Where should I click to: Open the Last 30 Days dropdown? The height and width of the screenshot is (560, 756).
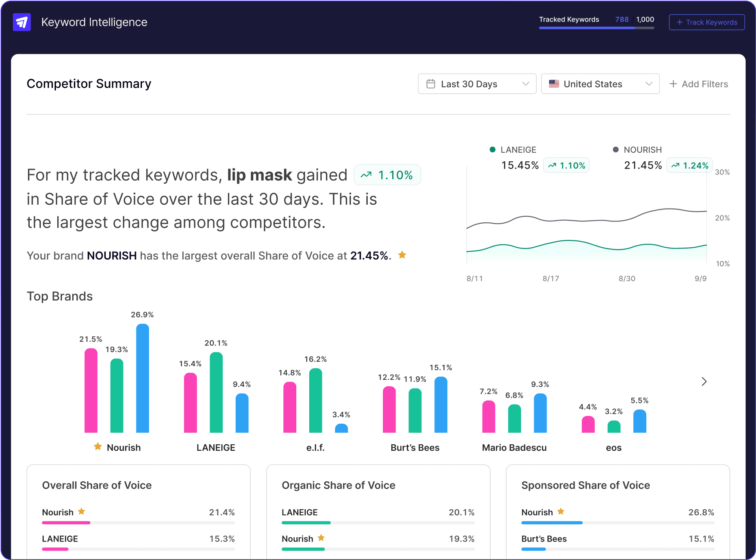pyautogui.click(x=476, y=84)
